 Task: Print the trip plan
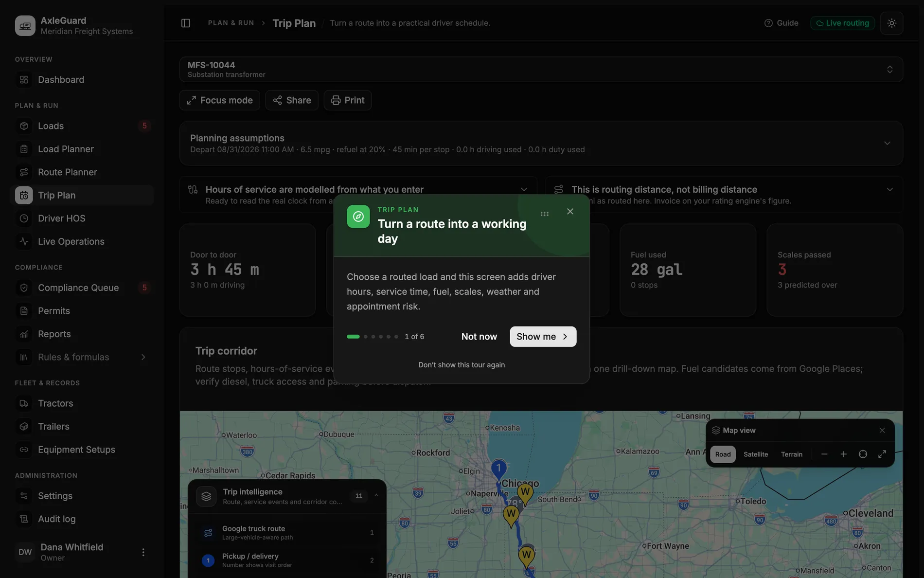[348, 100]
